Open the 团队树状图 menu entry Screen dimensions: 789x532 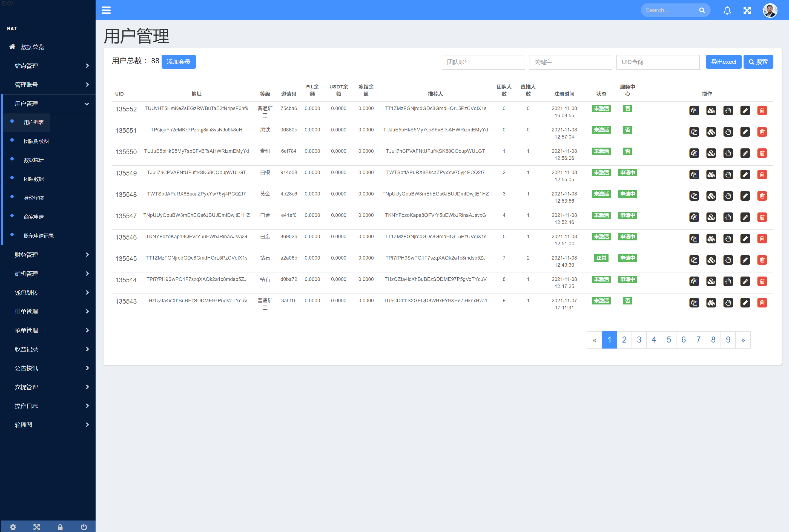tap(37, 141)
